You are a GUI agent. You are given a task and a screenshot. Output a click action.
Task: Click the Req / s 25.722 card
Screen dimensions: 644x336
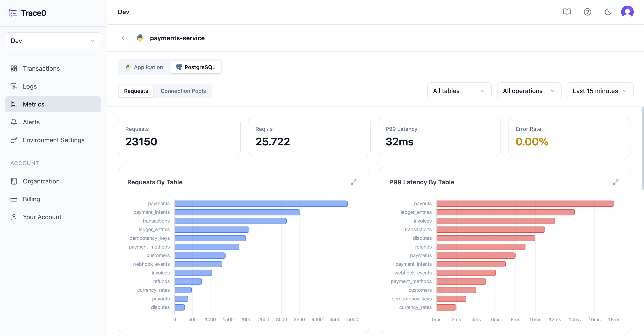309,137
